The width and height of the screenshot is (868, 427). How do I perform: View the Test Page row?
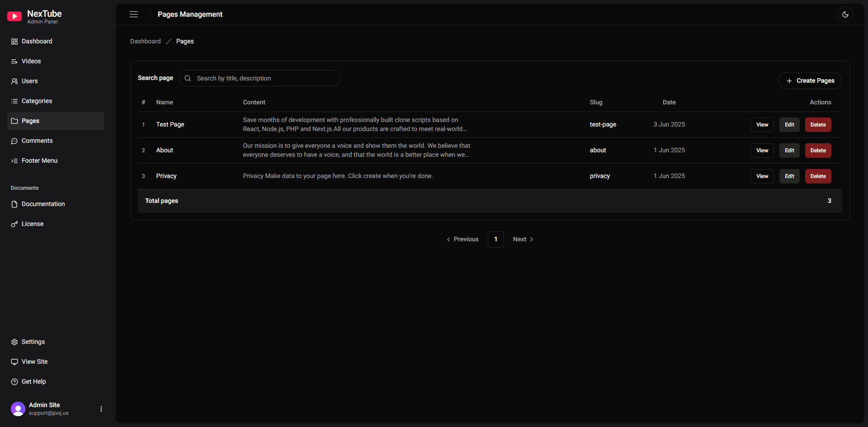pyautogui.click(x=762, y=125)
